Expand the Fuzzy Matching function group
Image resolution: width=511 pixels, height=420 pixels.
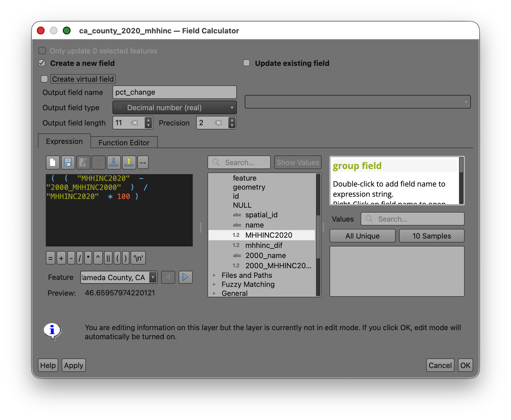tap(214, 284)
